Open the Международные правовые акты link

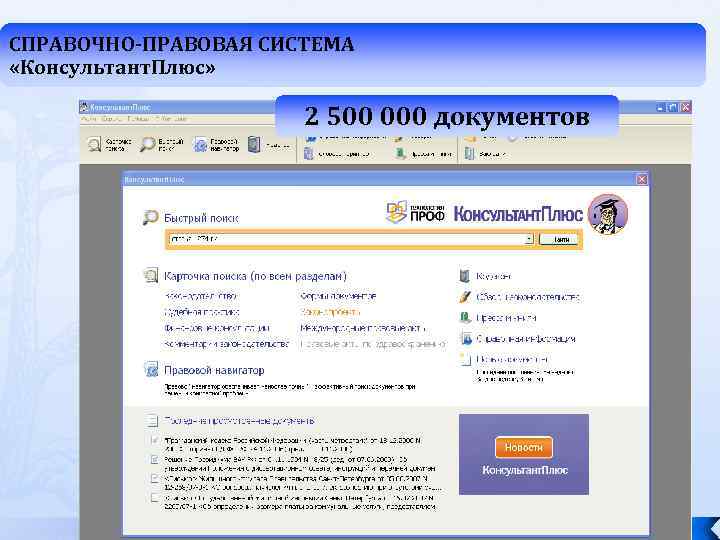[x=363, y=328]
